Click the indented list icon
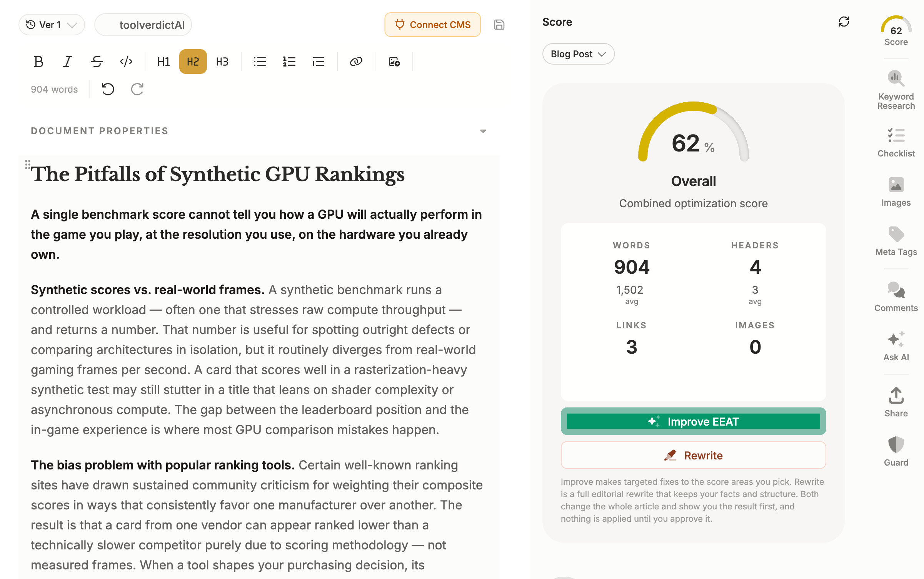 319,62
